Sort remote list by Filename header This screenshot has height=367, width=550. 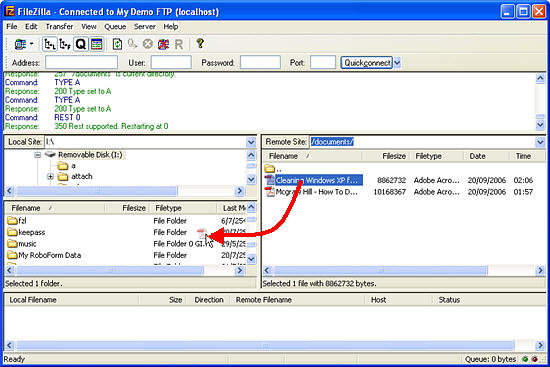click(x=313, y=156)
